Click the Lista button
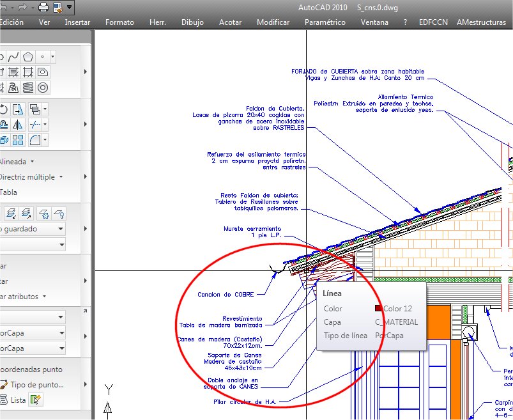This screenshot has height=420, width=513. click(13, 400)
